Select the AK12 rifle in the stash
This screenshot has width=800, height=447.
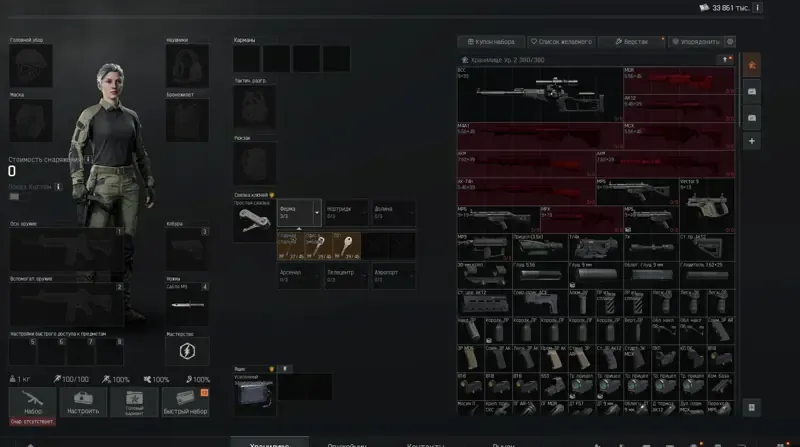[x=679, y=108]
